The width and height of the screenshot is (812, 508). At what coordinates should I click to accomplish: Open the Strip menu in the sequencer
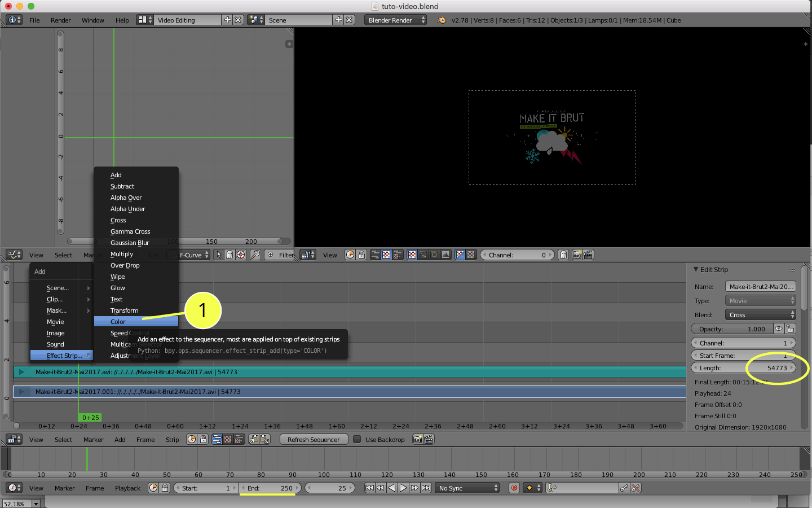[172, 439]
